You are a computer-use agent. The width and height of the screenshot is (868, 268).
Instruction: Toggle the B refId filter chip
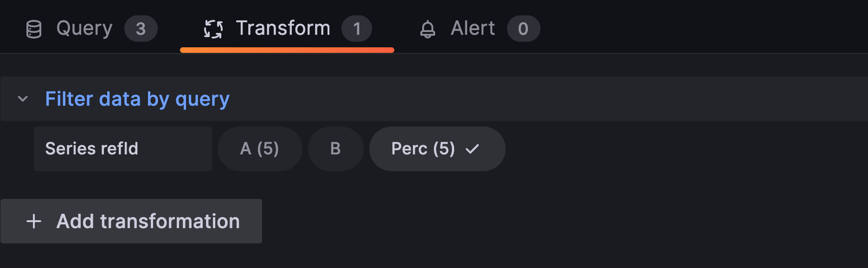point(335,149)
